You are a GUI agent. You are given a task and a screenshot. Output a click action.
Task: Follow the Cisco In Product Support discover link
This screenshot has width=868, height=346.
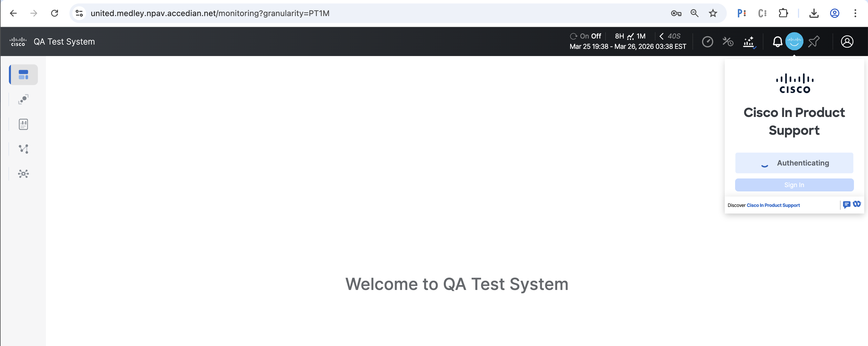tap(773, 205)
